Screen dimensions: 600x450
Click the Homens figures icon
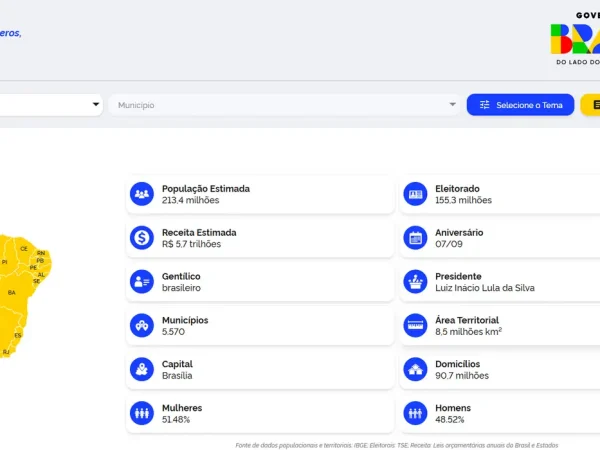415,413
